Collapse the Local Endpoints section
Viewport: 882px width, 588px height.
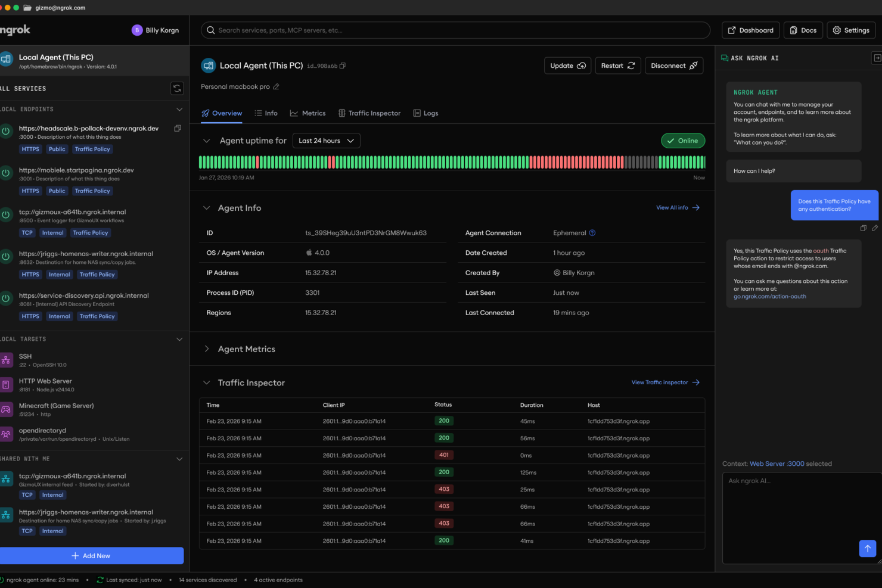click(179, 110)
